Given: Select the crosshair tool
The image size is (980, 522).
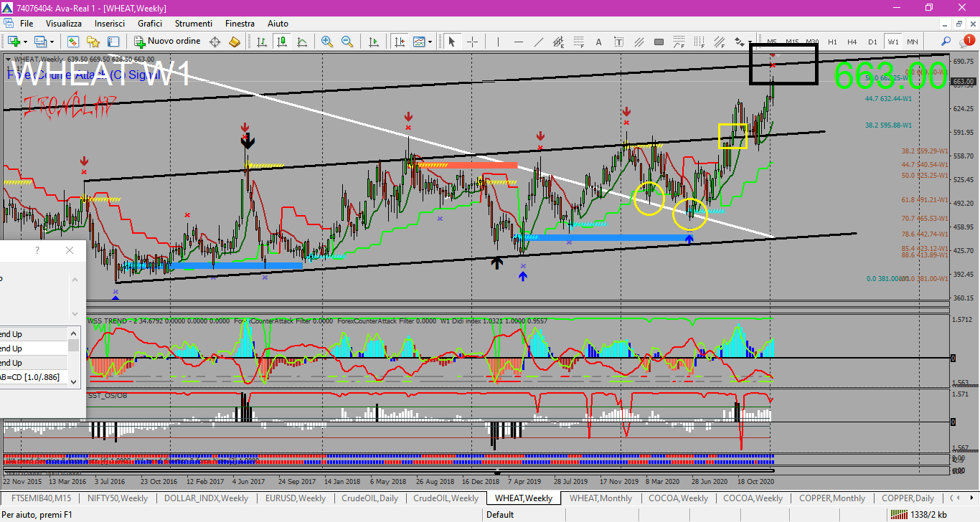Looking at the screenshot, I should [472, 42].
